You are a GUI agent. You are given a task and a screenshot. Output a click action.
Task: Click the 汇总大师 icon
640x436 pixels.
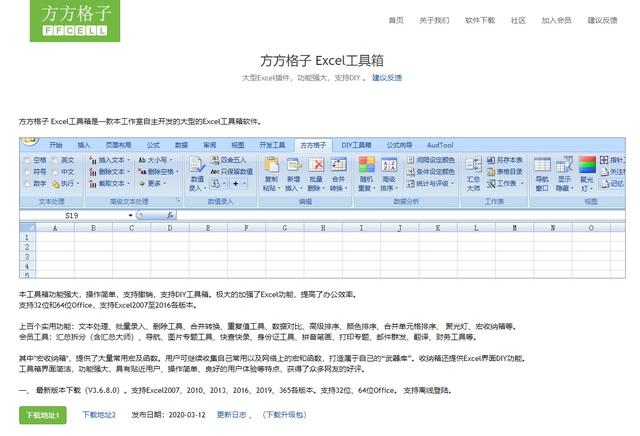point(473,165)
